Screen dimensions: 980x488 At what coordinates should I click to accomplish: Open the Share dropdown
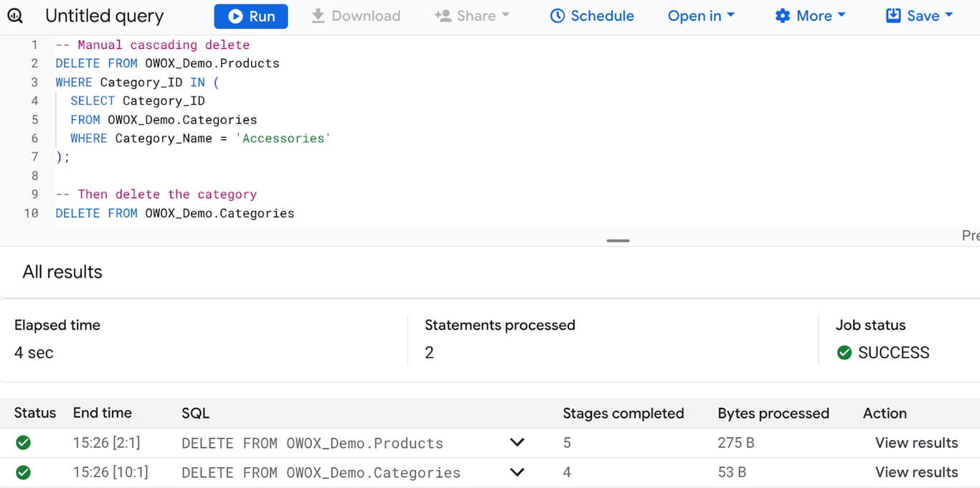(x=473, y=16)
